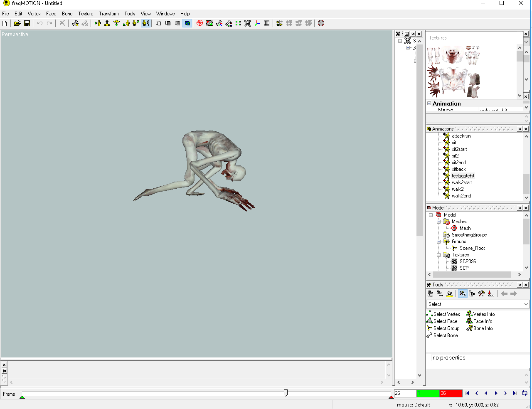Click the current frame number field
This screenshot has width=532, height=409.
click(405, 393)
